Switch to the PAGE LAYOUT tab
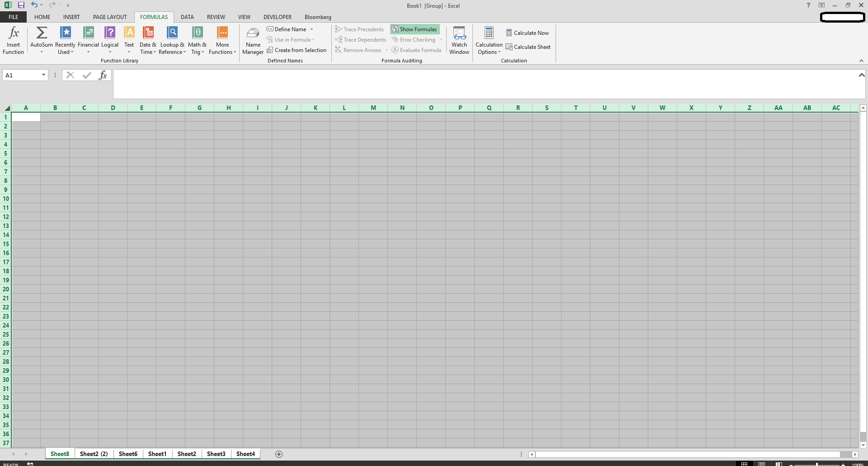The width and height of the screenshot is (868, 466). (x=110, y=17)
